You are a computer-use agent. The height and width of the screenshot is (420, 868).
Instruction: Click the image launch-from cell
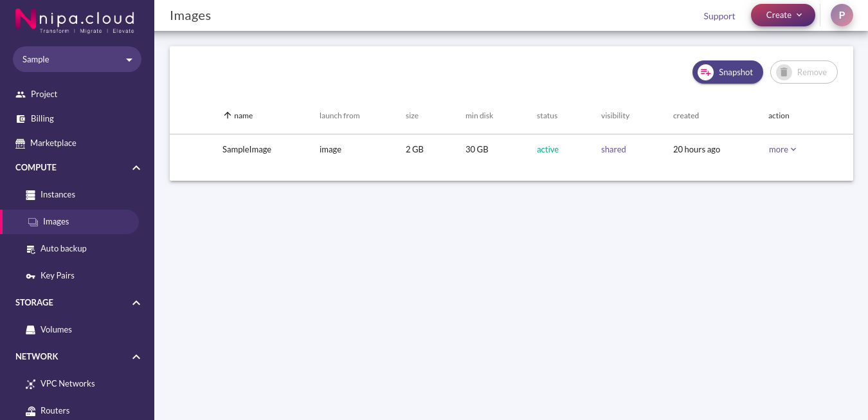pyautogui.click(x=330, y=149)
